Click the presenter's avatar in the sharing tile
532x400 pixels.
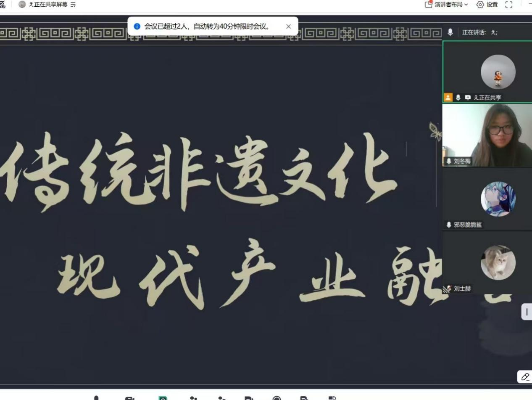click(498, 72)
